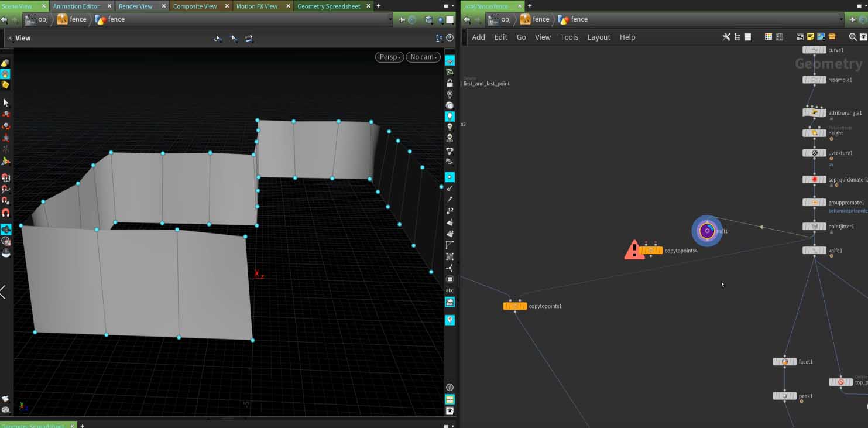This screenshot has height=428, width=868.
Task: Click the viewport help question mark icon
Action: click(450, 38)
